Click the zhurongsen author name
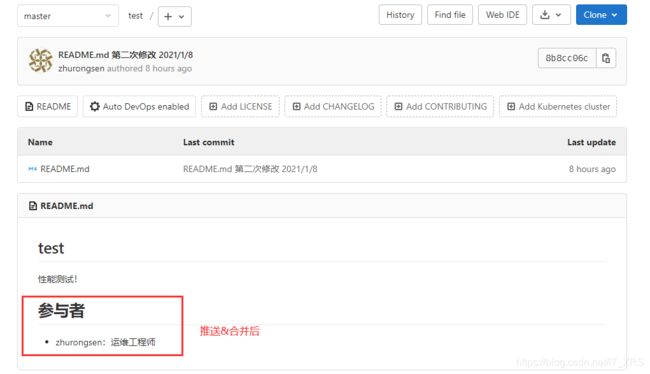 point(81,68)
